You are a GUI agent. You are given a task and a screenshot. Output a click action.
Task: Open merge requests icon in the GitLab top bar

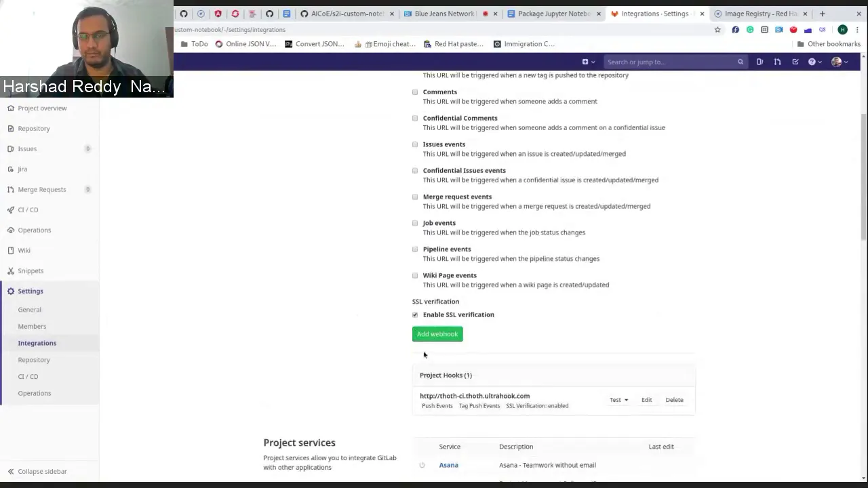click(777, 62)
